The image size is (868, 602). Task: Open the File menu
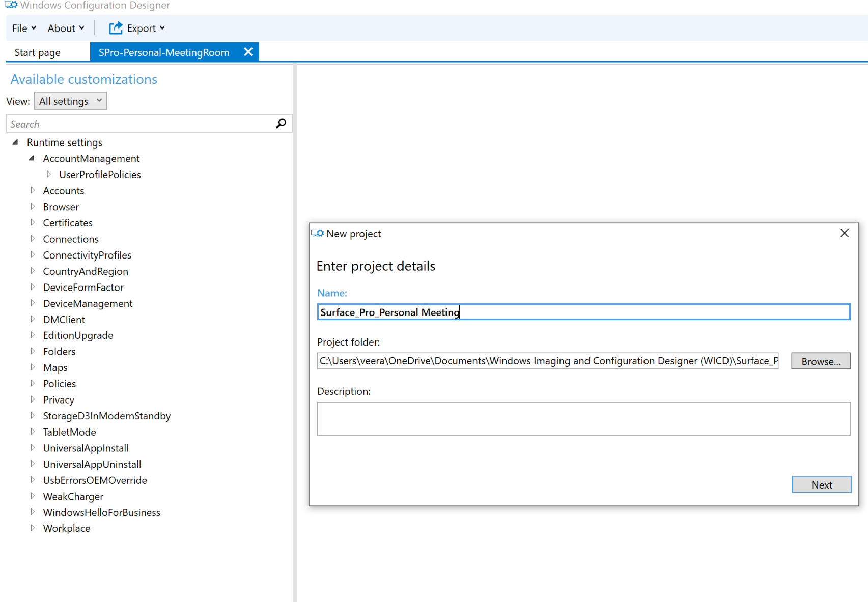[x=23, y=28]
